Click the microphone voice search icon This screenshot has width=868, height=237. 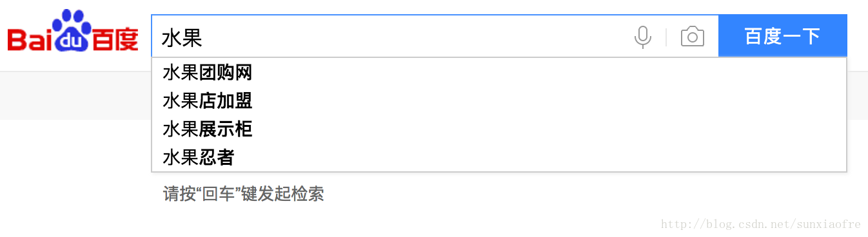coord(642,37)
